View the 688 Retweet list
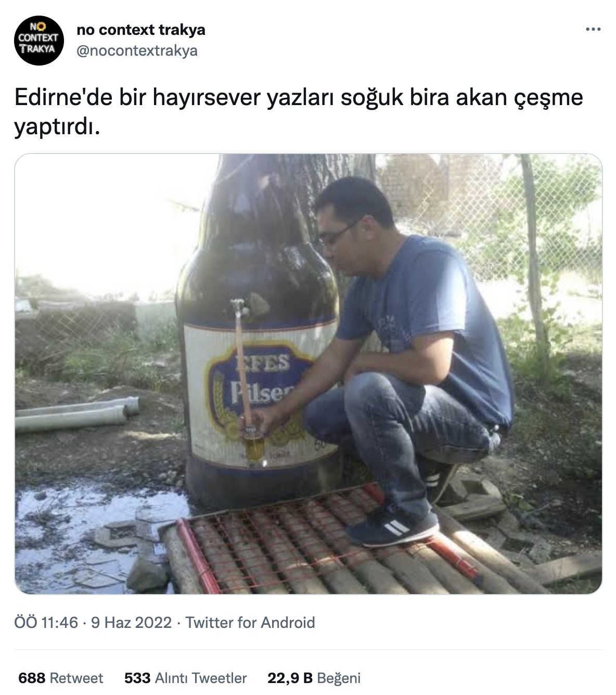Image resolution: width=616 pixels, height=695 pixels. coord(61,678)
